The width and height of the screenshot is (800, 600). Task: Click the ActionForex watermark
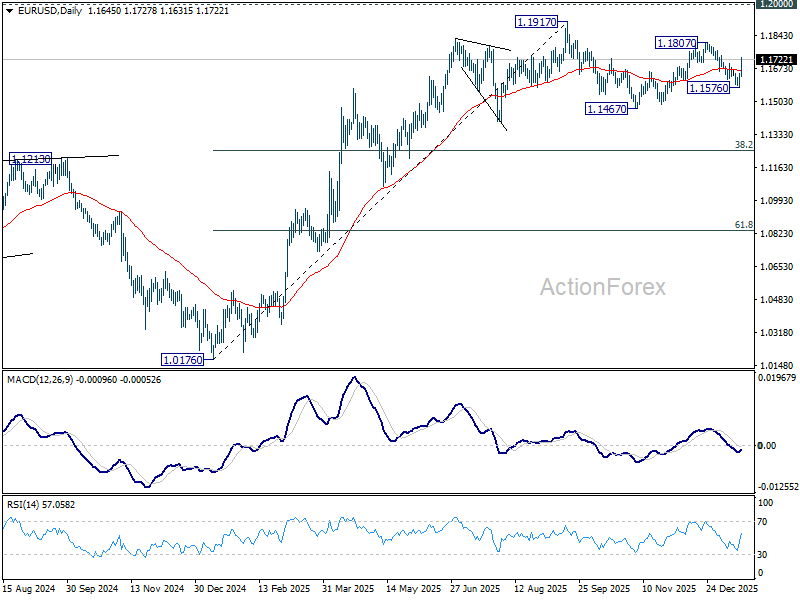click(603, 287)
